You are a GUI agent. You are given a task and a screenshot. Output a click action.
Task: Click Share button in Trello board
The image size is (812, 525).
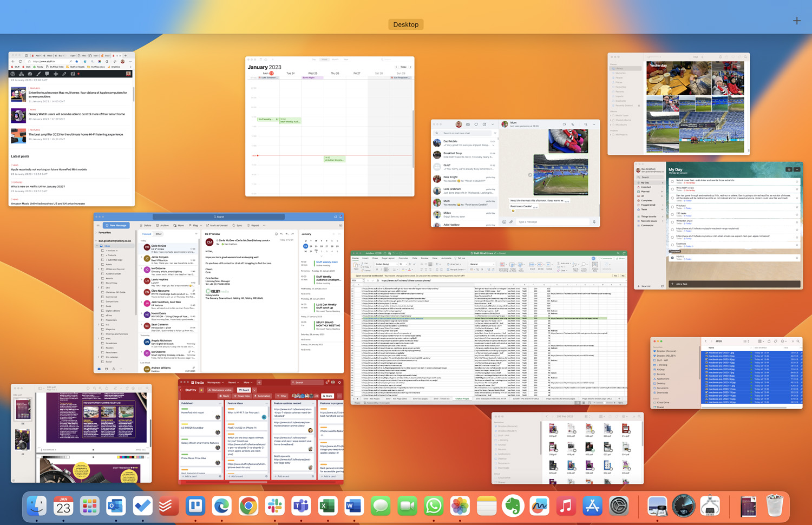328,396
